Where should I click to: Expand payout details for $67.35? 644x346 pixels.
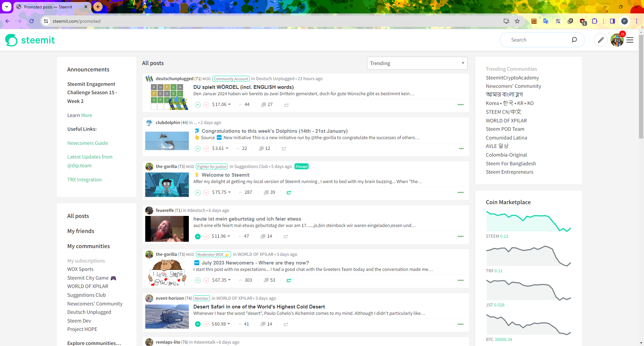221,280
